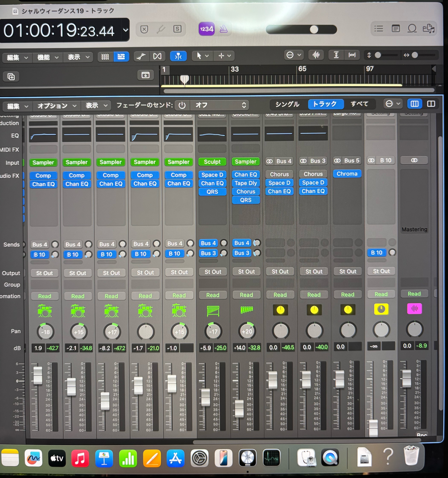This screenshot has width=448, height=478.
Task: Select the automation curve tool icon
Action: point(141,56)
